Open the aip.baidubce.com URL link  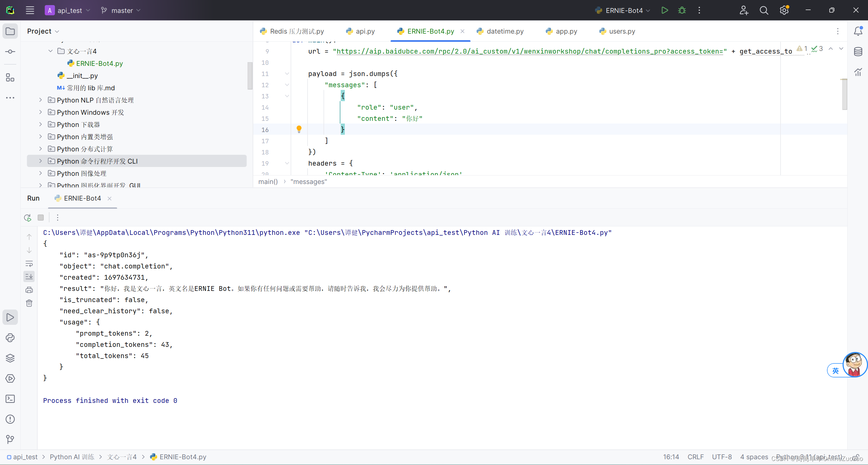click(x=530, y=51)
